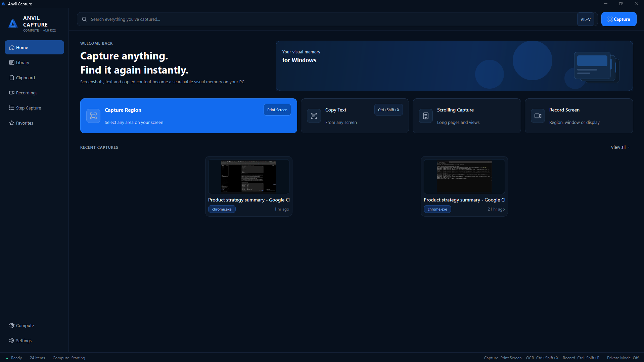Click the View all chevron arrow
The image size is (644, 362).
pos(629,147)
